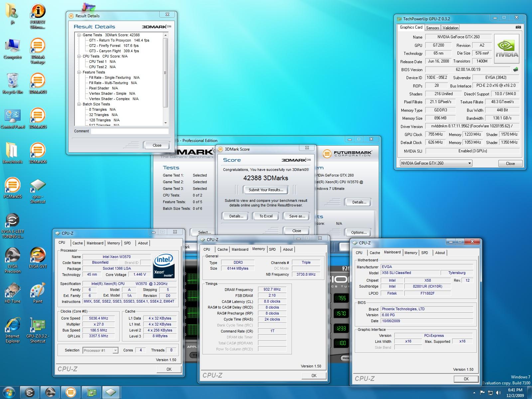Launch the PCMark05 desktop shortcut
532x399 pixels.
13,189
